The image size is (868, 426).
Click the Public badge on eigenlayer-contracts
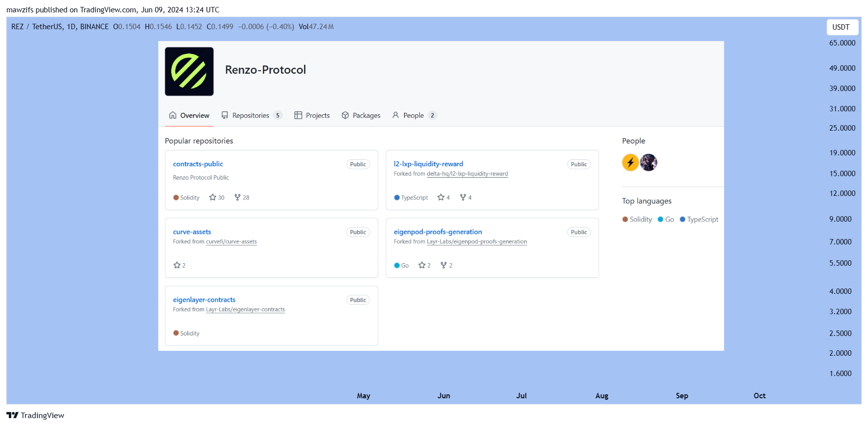coord(358,300)
